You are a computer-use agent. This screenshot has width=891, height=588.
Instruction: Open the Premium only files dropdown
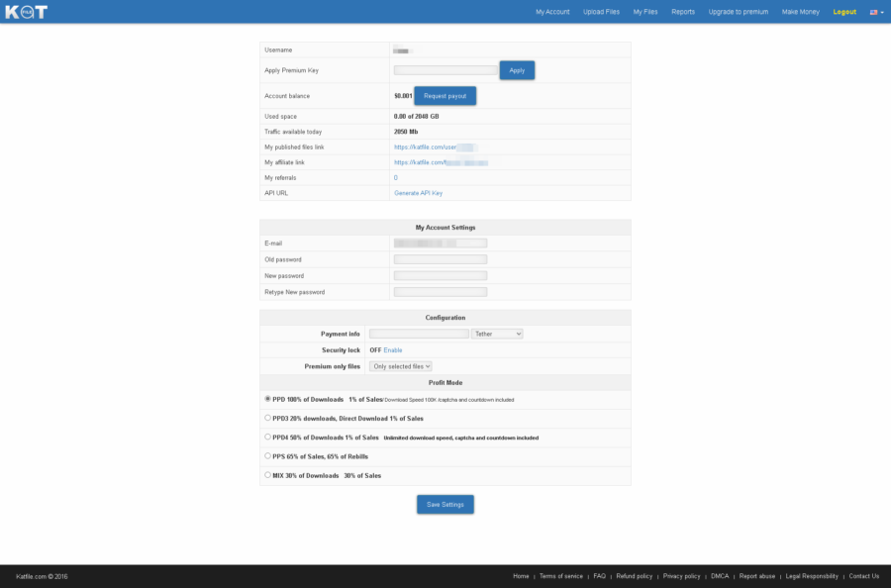tap(400, 366)
